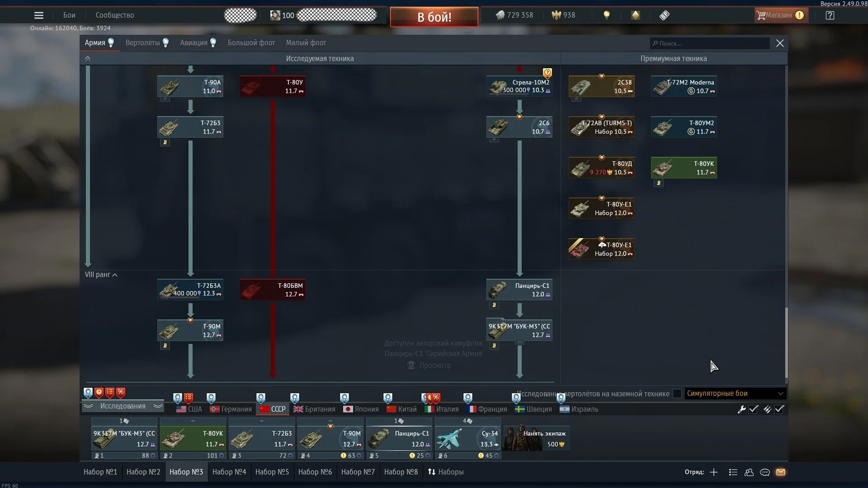Enable helicopter research on ground vehicles checkbox

tap(677, 394)
